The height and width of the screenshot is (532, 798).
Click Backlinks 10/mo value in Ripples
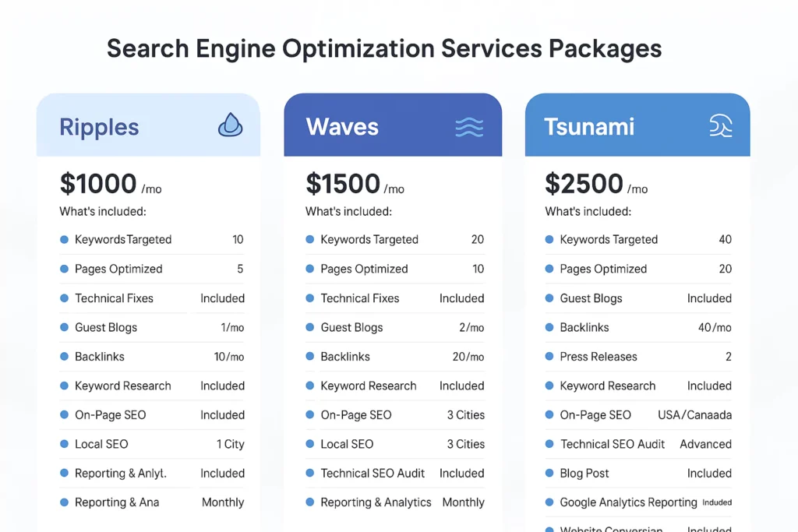point(229,357)
